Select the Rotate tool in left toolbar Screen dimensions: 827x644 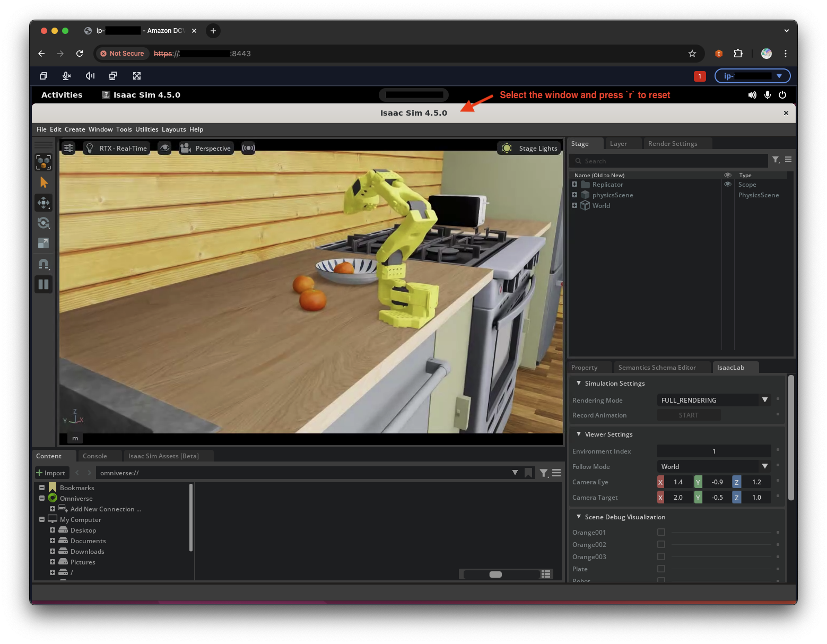tap(43, 223)
